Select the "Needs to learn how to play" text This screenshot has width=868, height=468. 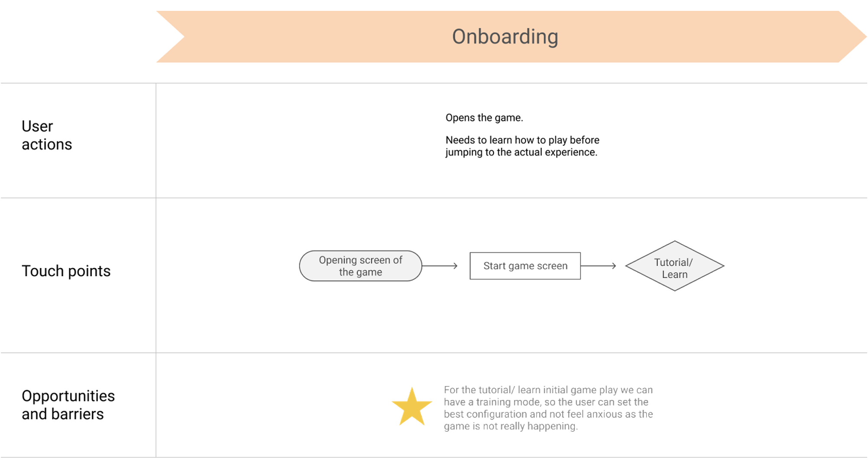click(522, 146)
